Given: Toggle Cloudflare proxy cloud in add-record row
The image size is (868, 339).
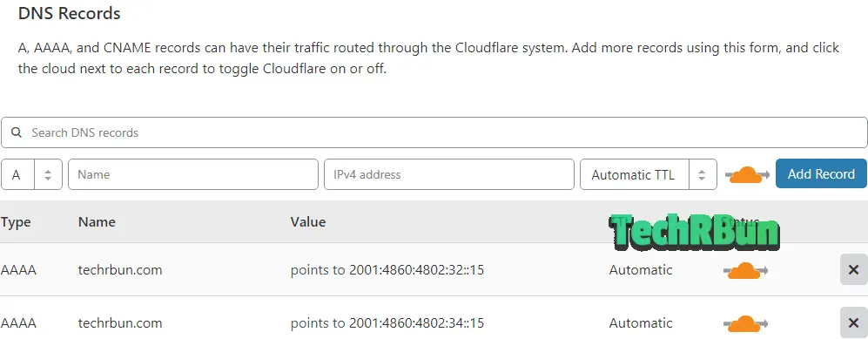Looking at the screenshot, I should coord(747,175).
